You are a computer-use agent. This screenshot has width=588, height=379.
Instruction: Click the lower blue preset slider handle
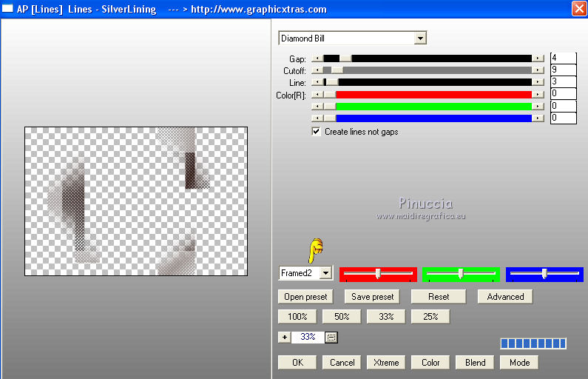(544, 274)
